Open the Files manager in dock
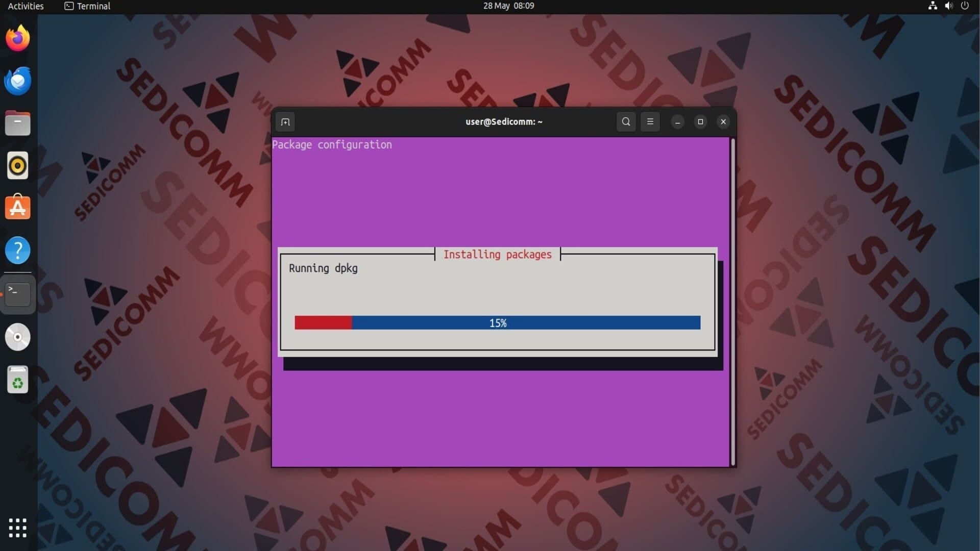980x551 pixels. (x=18, y=123)
